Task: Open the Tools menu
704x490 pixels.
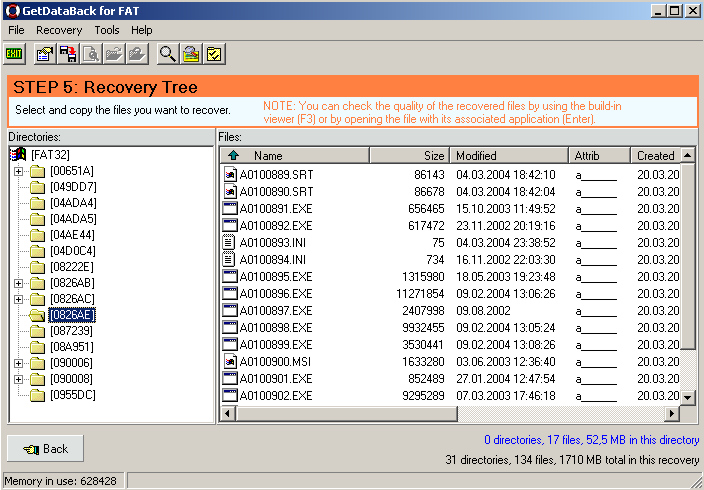Action: coord(106,30)
